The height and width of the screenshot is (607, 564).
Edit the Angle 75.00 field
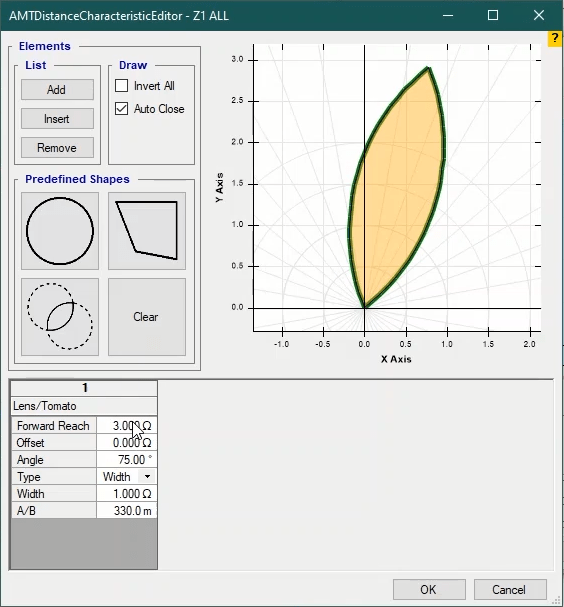coord(127,460)
